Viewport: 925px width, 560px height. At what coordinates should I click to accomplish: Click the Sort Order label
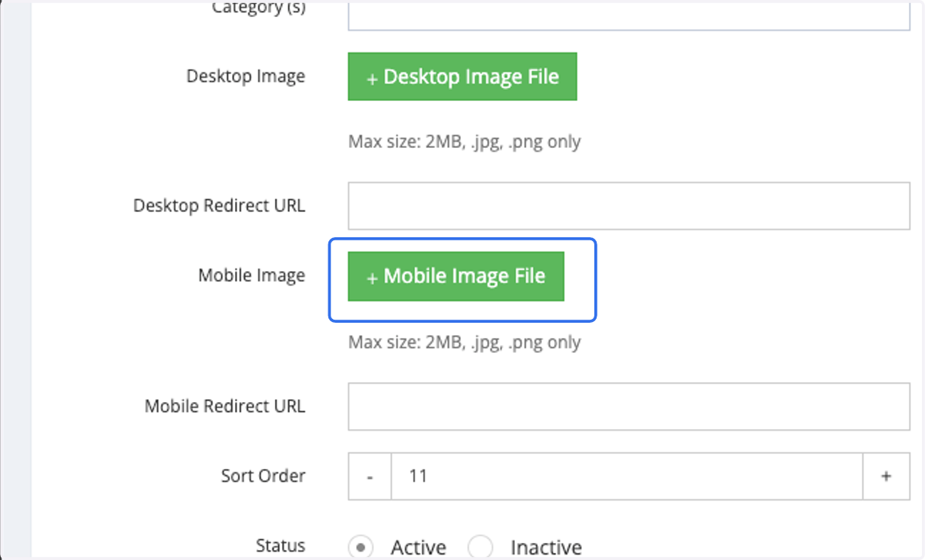tap(263, 476)
